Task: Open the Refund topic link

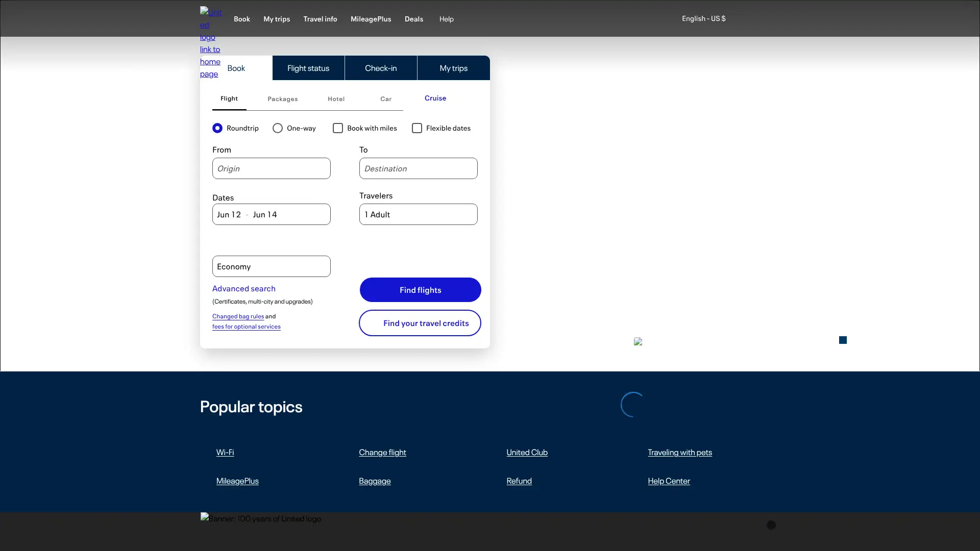Action: (519, 481)
